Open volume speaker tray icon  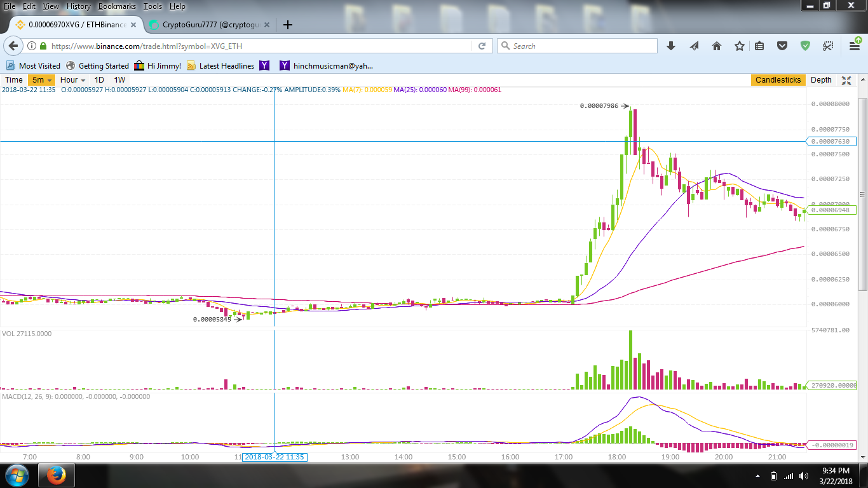click(x=804, y=476)
